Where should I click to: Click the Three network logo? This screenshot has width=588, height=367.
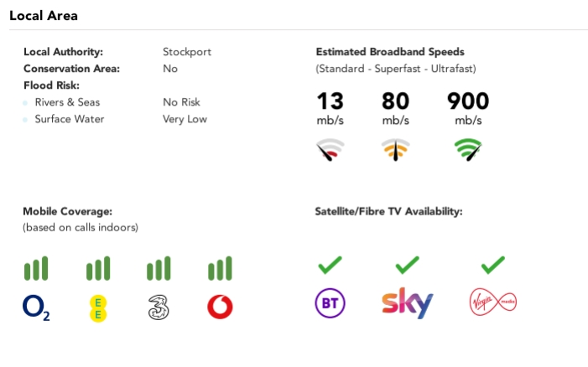coord(159,308)
